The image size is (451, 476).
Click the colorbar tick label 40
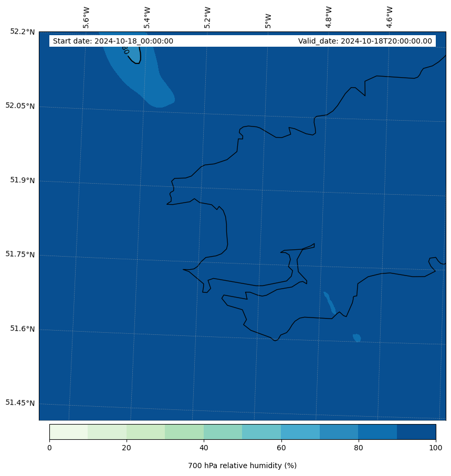point(204,448)
